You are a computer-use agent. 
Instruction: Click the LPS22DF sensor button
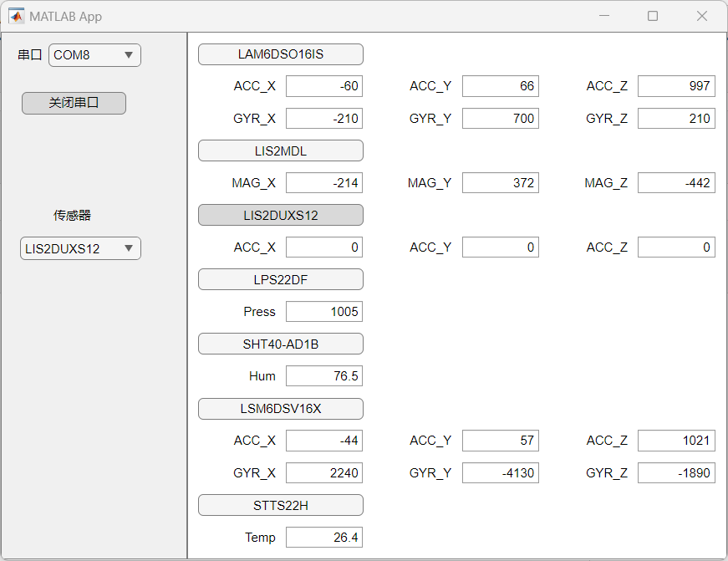281,279
